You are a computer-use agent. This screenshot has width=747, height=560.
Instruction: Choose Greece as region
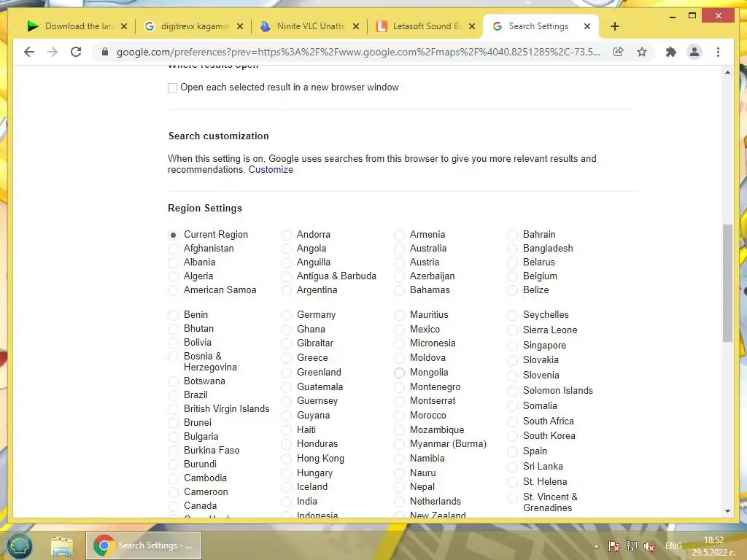[286, 358]
